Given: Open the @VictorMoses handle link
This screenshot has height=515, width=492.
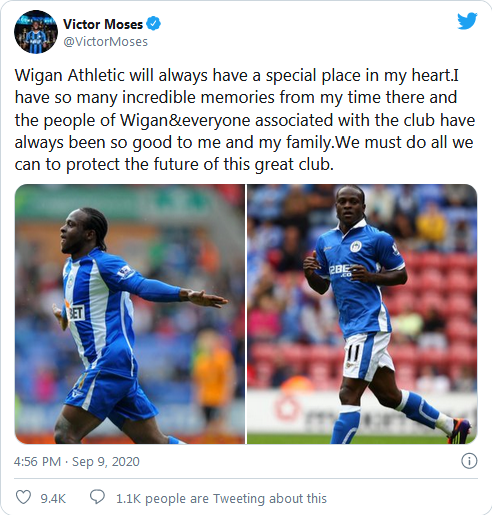Looking at the screenshot, I should (105, 42).
